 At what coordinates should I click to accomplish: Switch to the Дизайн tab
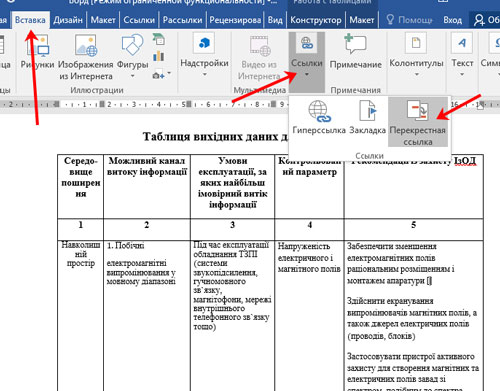[68, 20]
